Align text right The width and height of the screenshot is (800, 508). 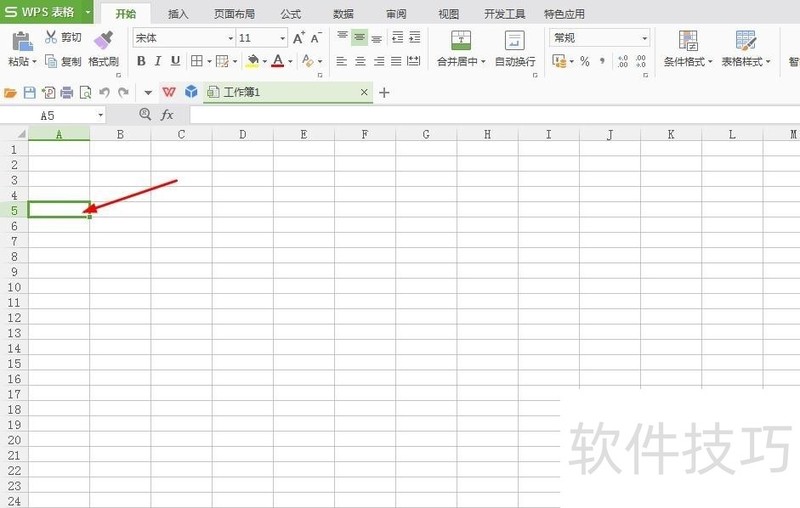point(379,61)
